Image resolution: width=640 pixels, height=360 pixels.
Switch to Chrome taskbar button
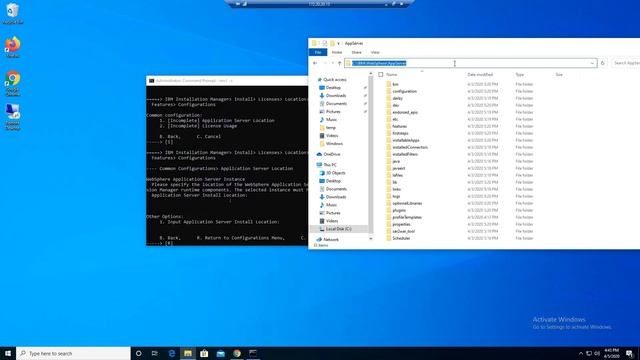(237, 353)
